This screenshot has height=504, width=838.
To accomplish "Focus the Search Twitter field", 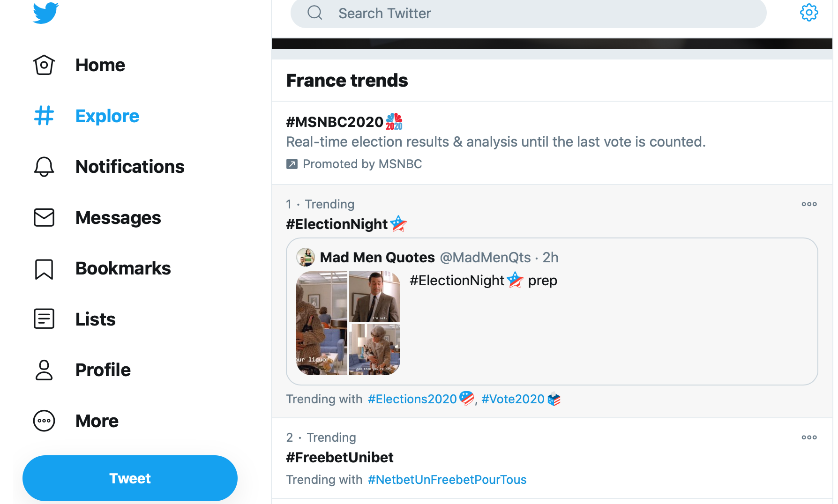I will [528, 13].
